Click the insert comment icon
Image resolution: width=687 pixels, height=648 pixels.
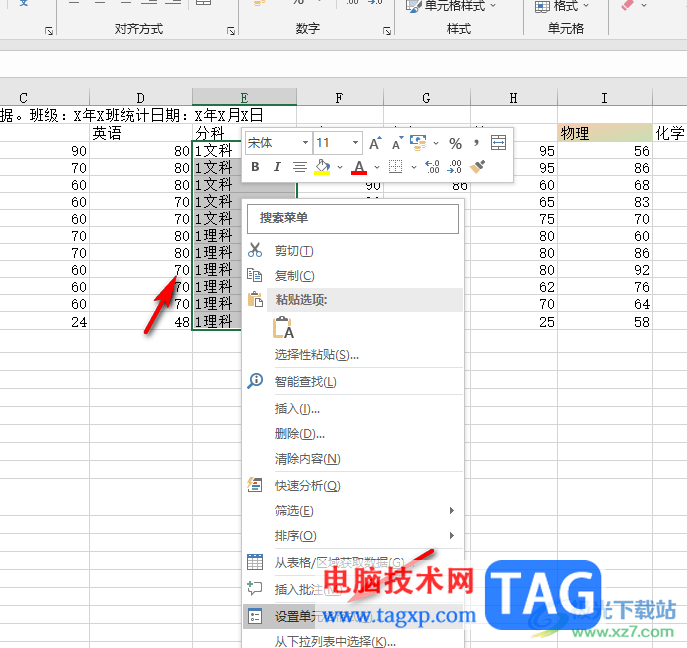pyautogui.click(x=255, y=588)
